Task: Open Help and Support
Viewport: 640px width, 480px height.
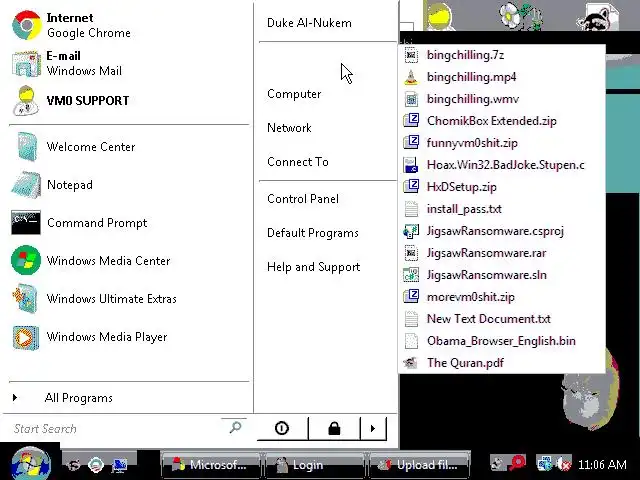Action: [313, 267]
